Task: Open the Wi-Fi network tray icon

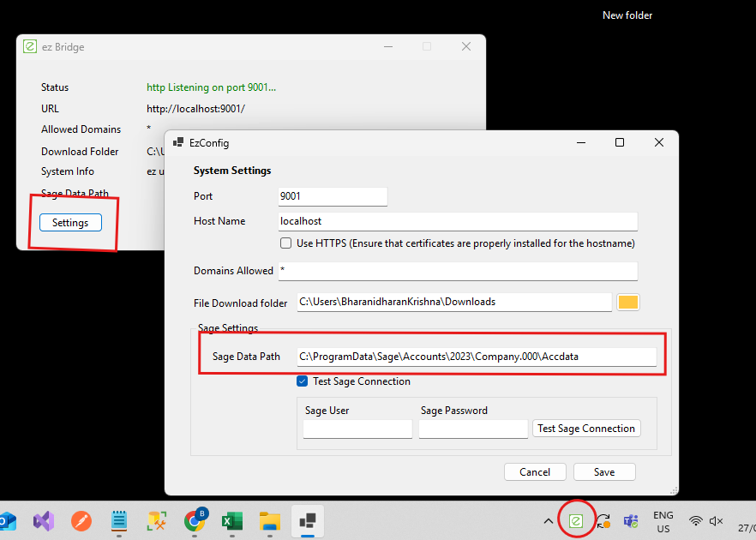Action: click(x=695, y=521)
